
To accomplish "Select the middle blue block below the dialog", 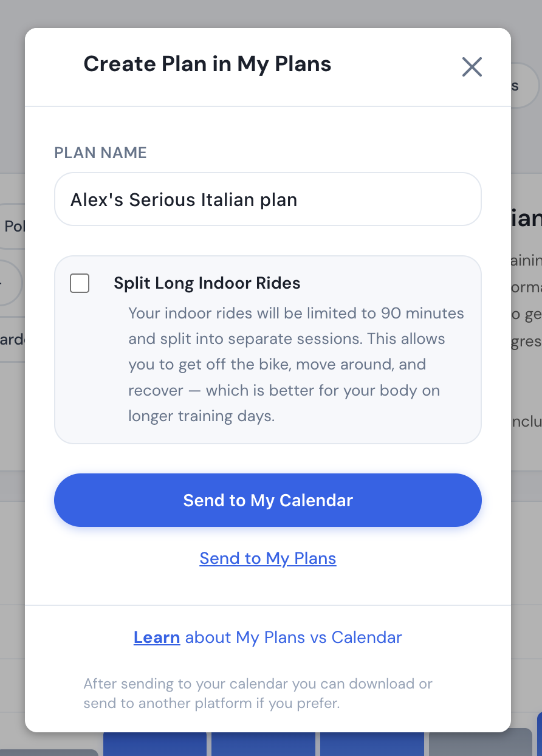I will 263,744.
